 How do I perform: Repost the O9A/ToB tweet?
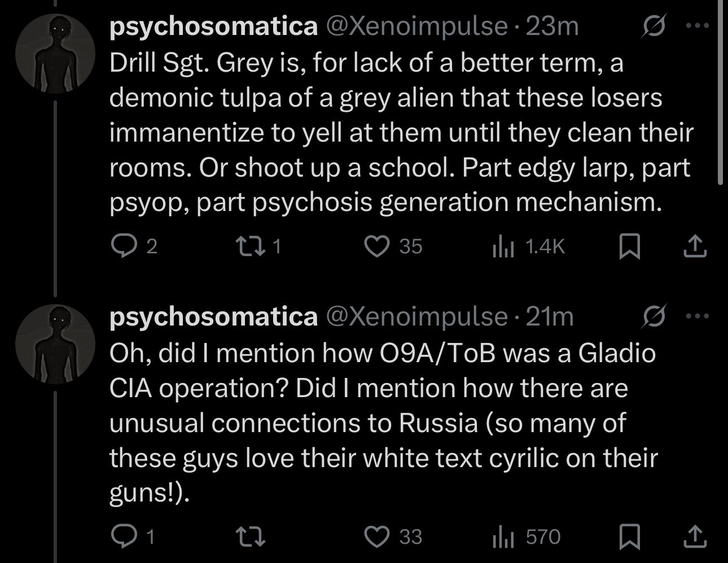tap(248, 536)
